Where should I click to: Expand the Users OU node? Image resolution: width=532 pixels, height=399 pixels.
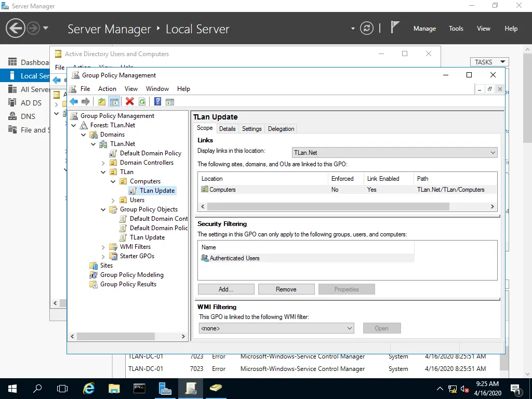[x=113, y=200]
